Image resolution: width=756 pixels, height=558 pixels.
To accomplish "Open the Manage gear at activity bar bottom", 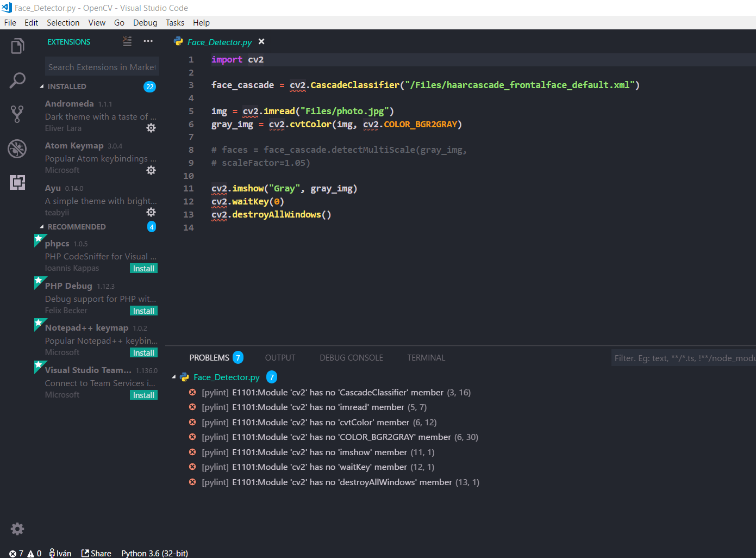I will (17, 529).
